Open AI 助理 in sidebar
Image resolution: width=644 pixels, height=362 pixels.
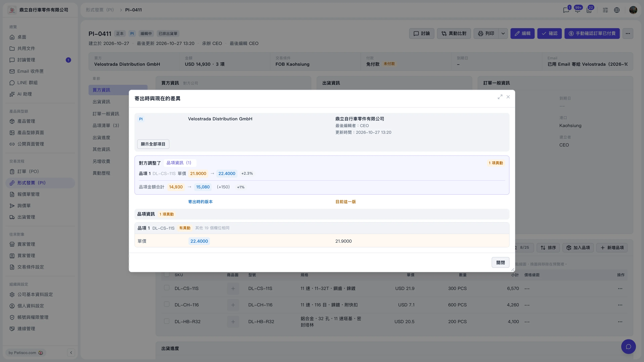[40, 94]
